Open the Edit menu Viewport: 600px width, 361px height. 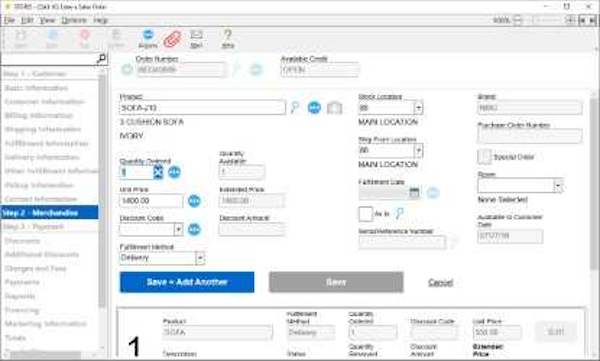point(27,20)
